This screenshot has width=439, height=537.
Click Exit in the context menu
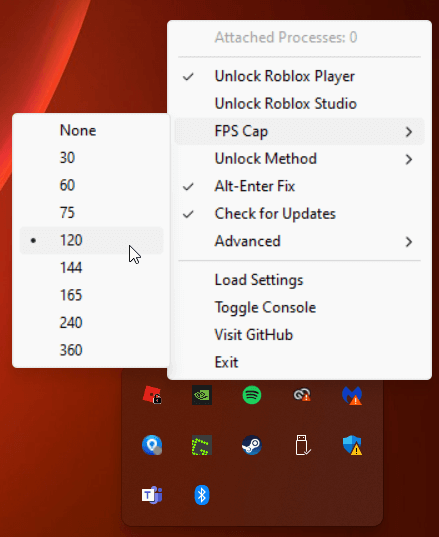(x=299, y=362)
